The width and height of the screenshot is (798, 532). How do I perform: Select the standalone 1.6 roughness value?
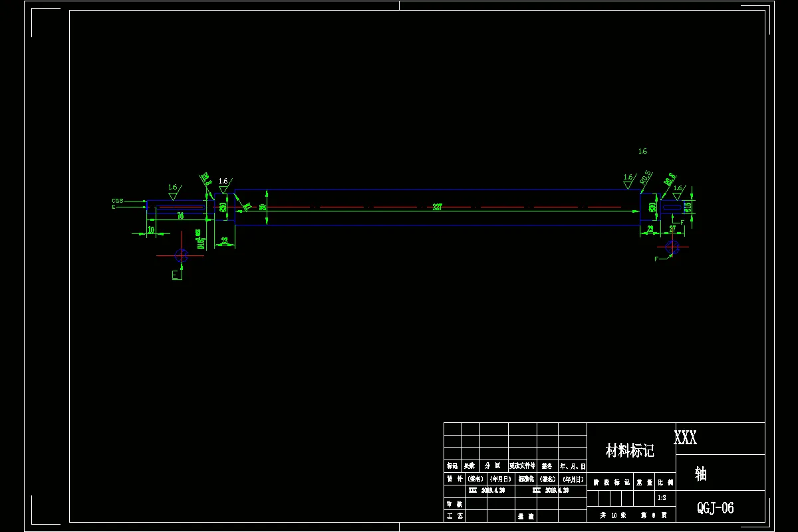point(642,152)
